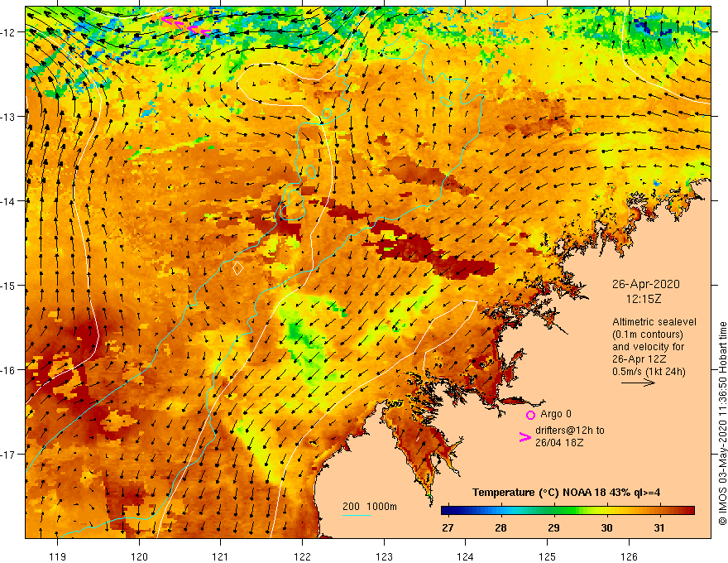Click the -16 latitude axis label

[x=9, y=370]
